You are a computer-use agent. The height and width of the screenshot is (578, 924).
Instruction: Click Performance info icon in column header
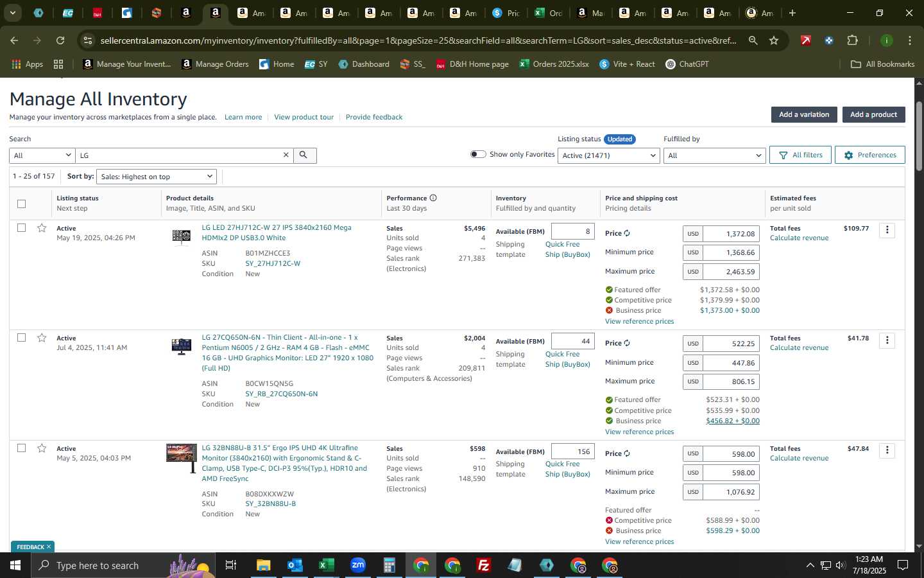coord(433,198)
